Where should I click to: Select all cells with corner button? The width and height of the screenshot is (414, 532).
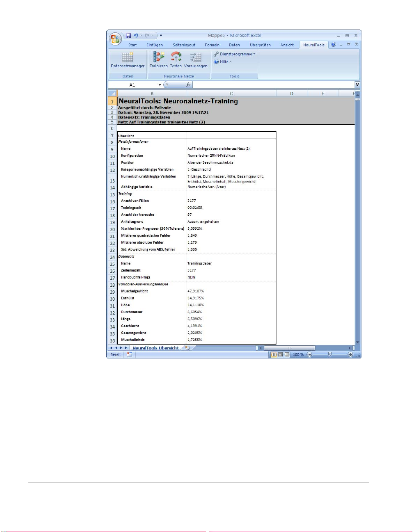click(x=112, y=94)
